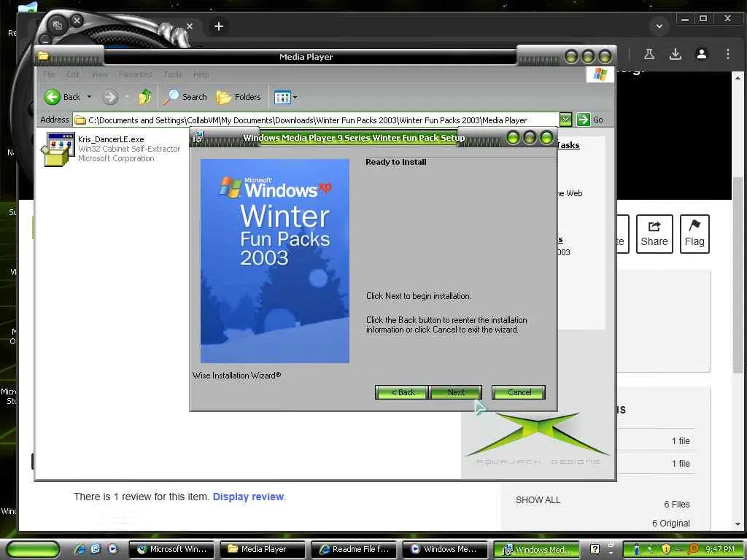Screen dimensions: 747x560
Task: Click the setup wizard title bar icon
Action: [198, 138]
